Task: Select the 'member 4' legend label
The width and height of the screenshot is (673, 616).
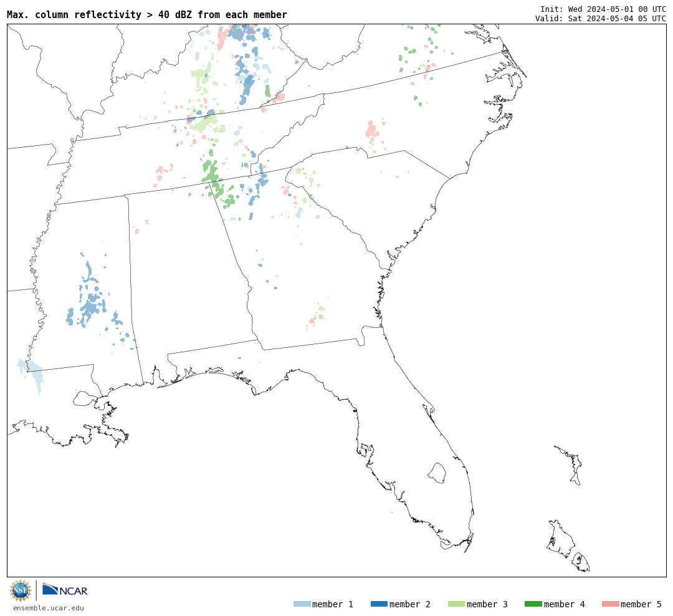Action: pos(564,604)
